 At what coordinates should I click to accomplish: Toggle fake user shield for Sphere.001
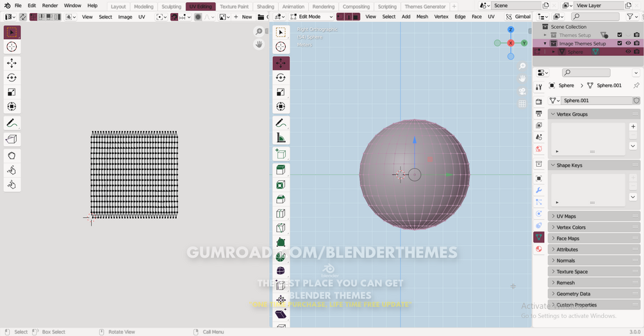636,100
